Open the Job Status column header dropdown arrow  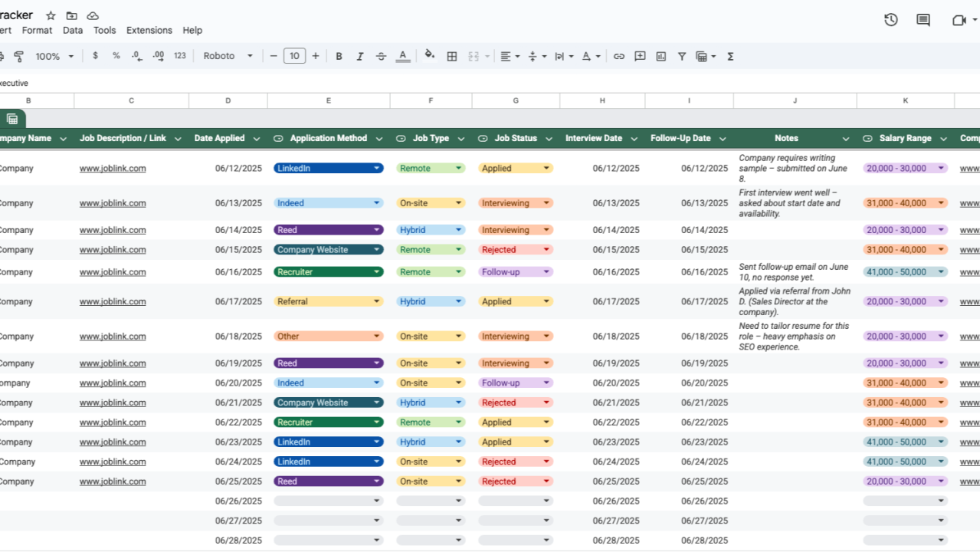pyautogui.click(x=549, y=139)
